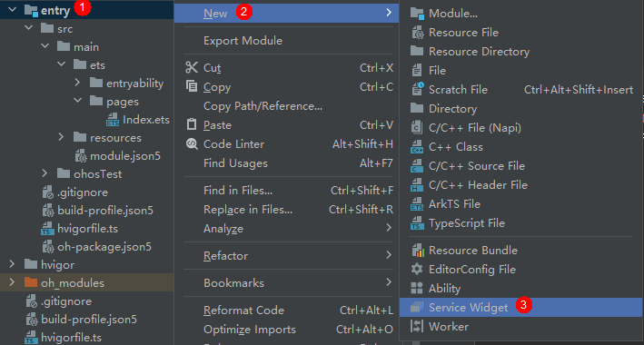The width and height of the screenshot is (644, 345).
Task: Expand the oh_modules folder
Action: 12,282
